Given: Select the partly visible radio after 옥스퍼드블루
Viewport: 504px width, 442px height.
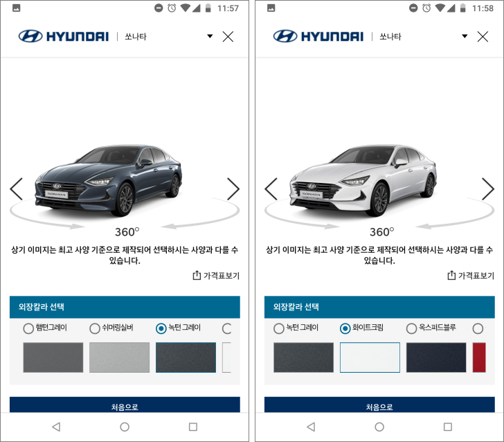Looking at the screenshot, I should point(478,328).
